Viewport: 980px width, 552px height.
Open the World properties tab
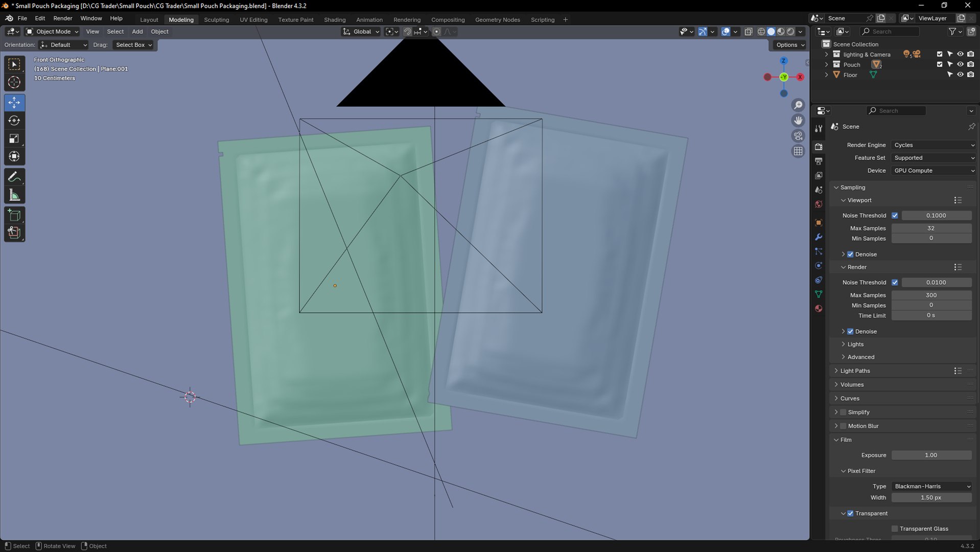(819, 204)
